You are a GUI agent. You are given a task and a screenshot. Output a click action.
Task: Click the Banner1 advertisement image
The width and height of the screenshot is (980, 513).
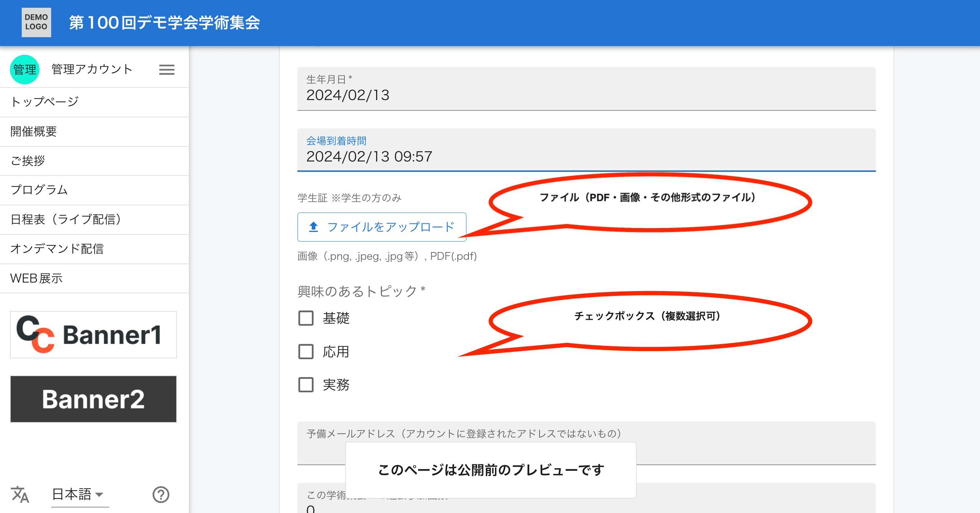tap(93, 335)
